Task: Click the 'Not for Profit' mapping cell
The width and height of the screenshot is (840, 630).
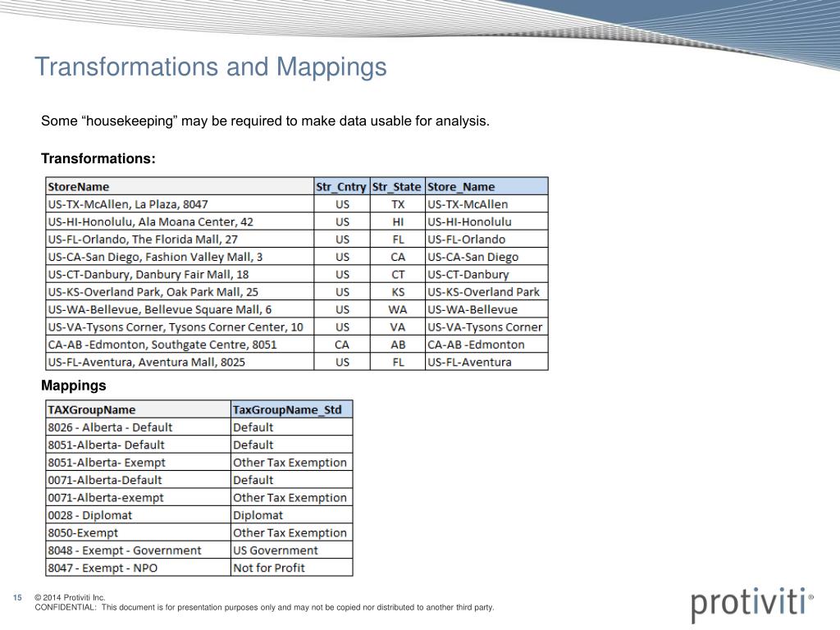Action: point(292,568)
